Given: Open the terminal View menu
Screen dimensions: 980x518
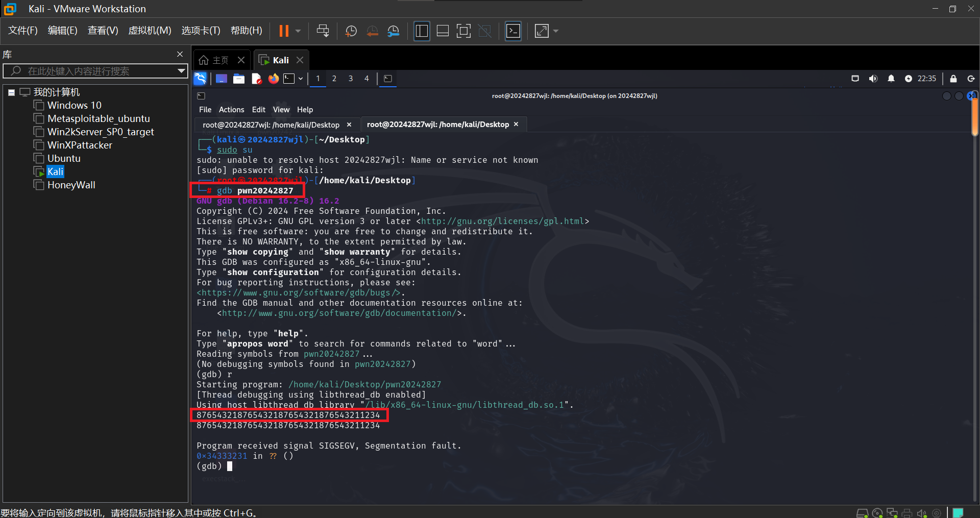Looking at the screenshot, I should pyautogui.click(x=281, y=110).
